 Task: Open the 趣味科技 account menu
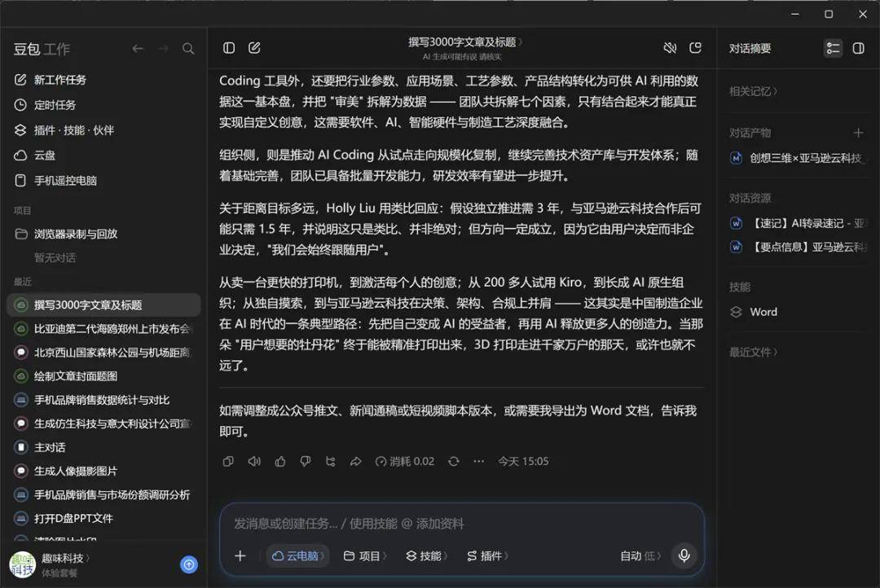65,558
